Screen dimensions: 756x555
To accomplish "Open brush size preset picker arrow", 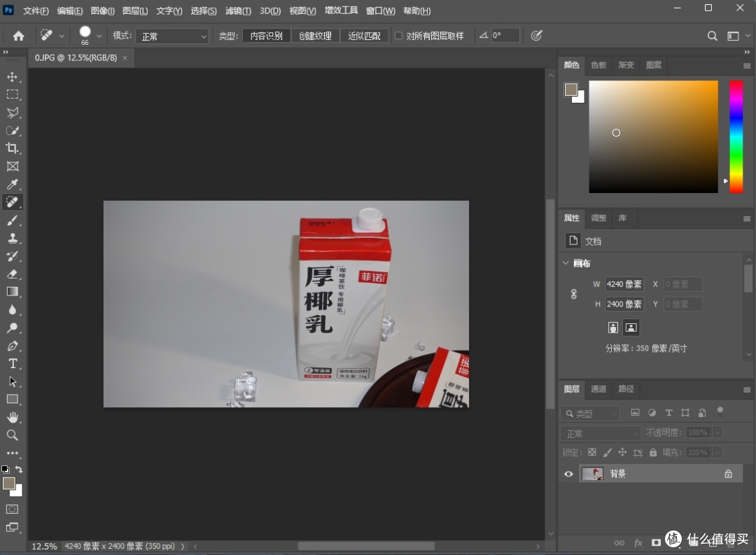I will pos(99,36).
